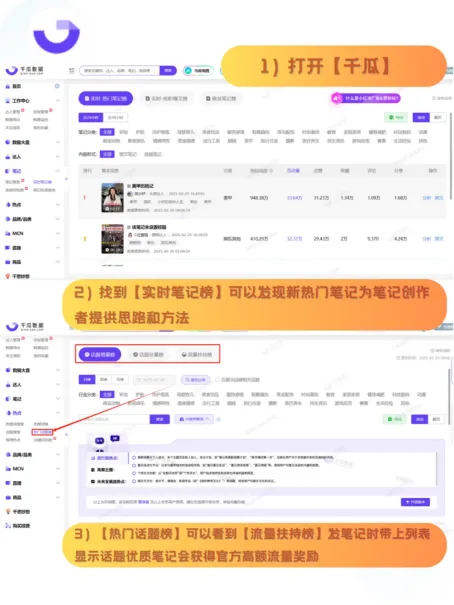
Task: Select 视频笔记 in the 内容形式 filter
Action: click(x=153, y=154)
